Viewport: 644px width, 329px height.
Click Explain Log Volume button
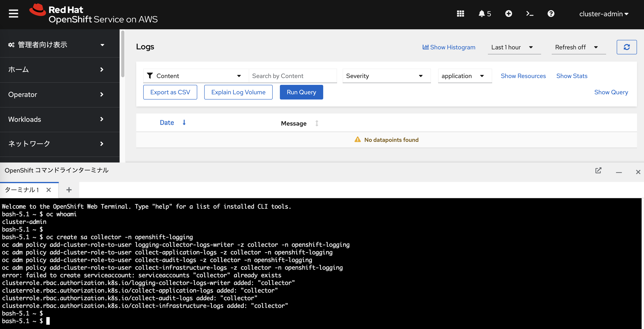coord(238,92)
